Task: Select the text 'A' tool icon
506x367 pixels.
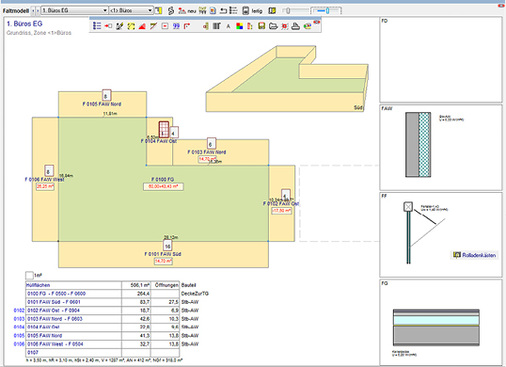Action: click(x=228, y=26)
